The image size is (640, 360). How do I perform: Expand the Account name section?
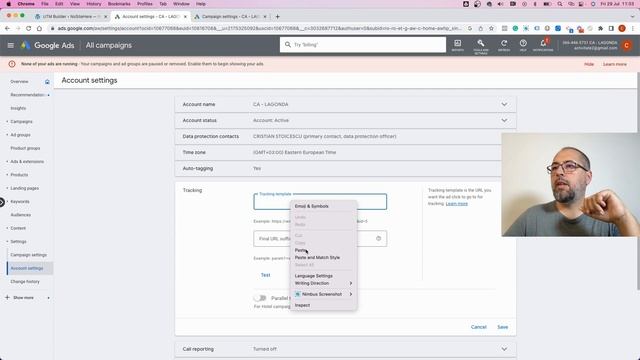pos(504,104)
